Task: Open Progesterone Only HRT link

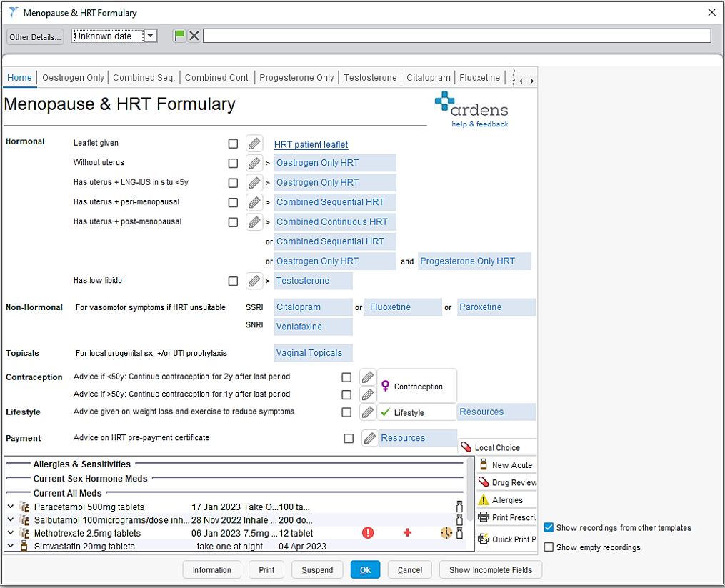Action: point(474,261)
